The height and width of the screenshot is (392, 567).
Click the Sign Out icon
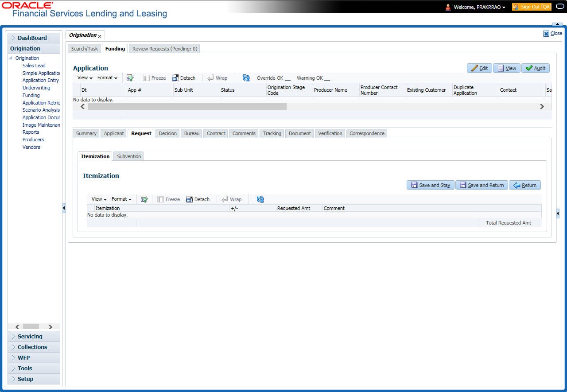point(516,7)
